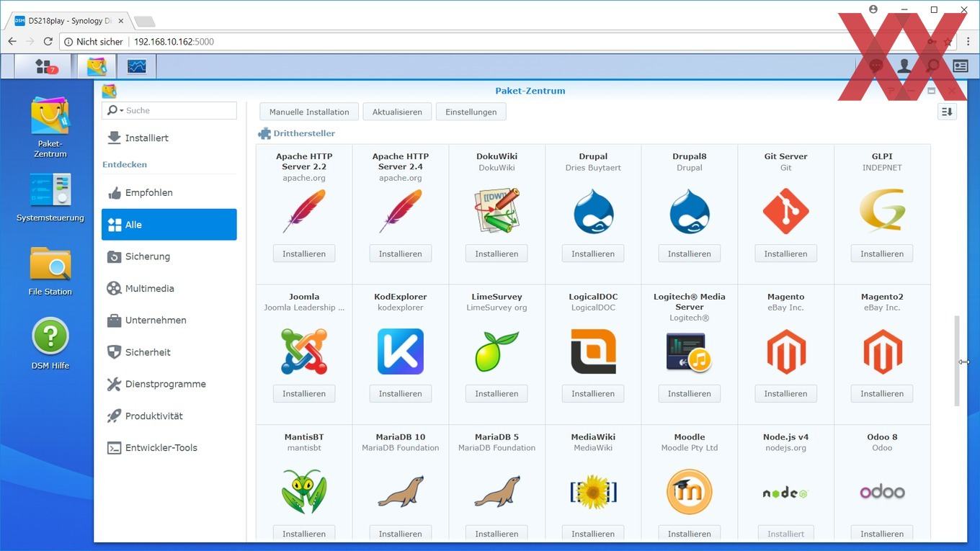This screenshot has height=551, width=980.
Task: Open DSM main menu in taskbar
Action: 45,66
